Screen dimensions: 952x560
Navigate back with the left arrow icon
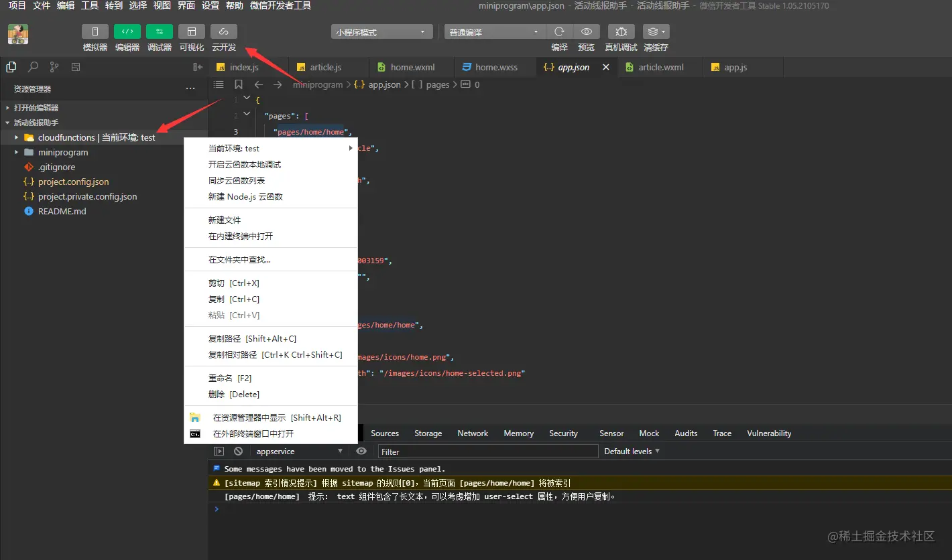(258, 84)
